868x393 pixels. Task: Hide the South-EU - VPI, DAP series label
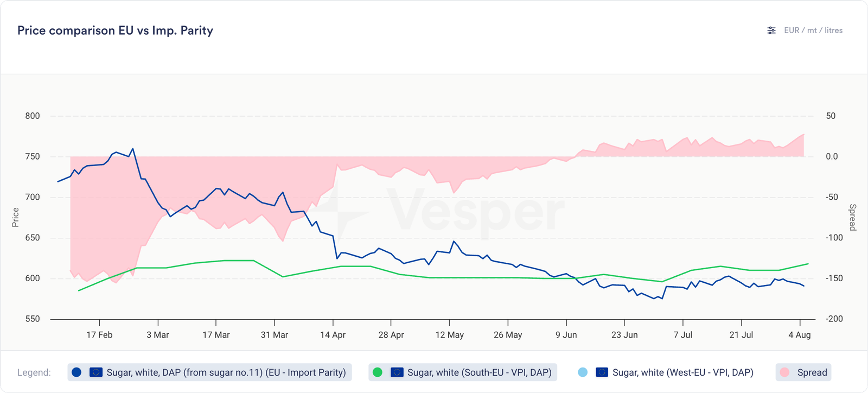click(479, 372)
